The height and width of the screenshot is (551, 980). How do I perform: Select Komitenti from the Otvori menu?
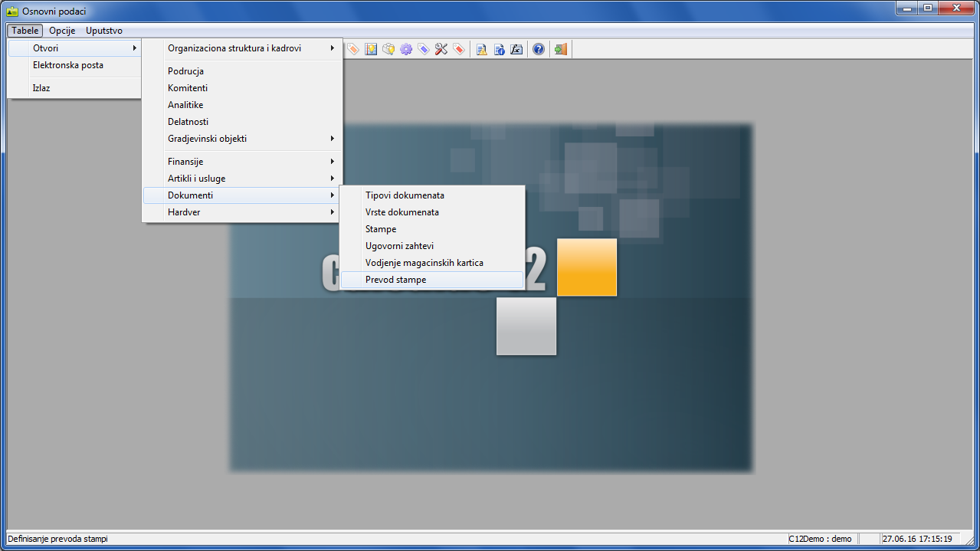tap(188, 88)
